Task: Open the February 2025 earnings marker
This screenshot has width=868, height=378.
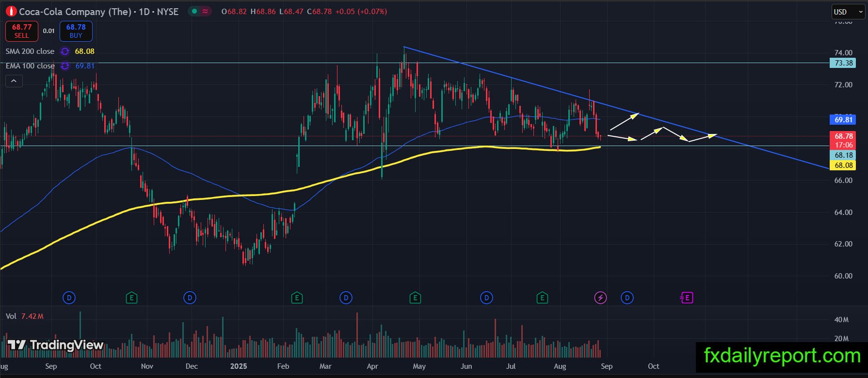Action: click(x=297, y=297)
